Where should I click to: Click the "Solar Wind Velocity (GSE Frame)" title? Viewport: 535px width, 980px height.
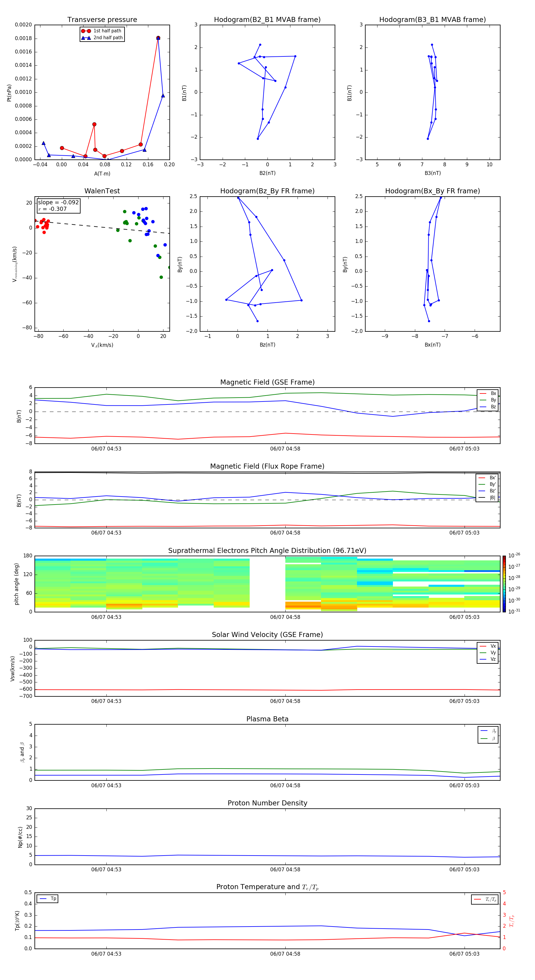267,635
